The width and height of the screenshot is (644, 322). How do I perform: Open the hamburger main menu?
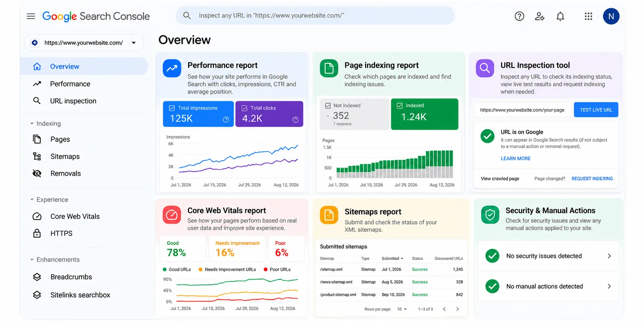(x=31, y=16)
